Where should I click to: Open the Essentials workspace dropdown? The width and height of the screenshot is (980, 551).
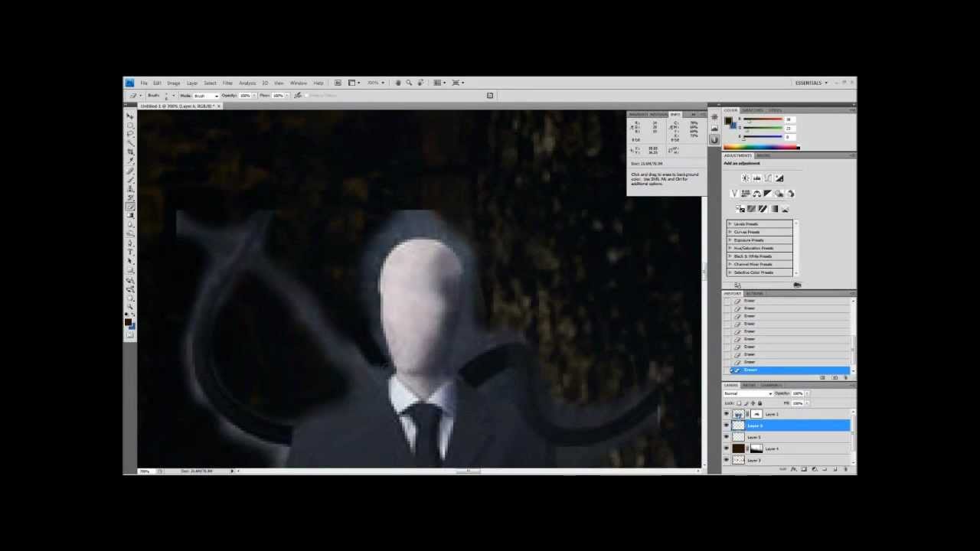point(812,83)
